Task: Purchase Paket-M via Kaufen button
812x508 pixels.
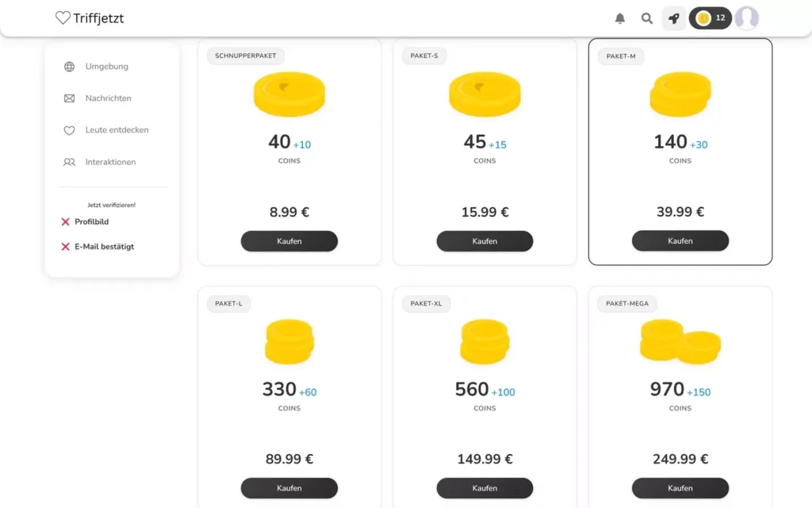Action: click(680, 241)
